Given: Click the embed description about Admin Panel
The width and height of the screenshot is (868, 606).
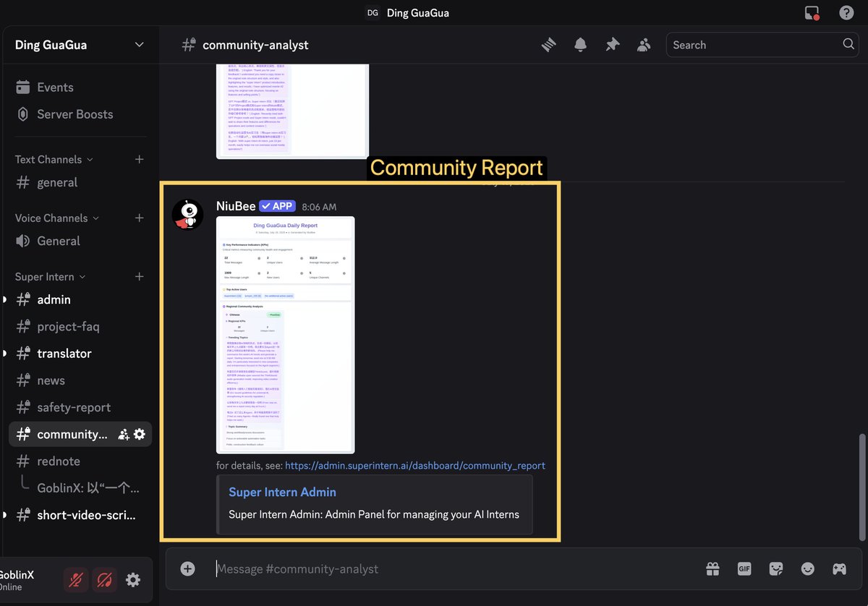Looking at the screenshot, I should tap(374, 515).
